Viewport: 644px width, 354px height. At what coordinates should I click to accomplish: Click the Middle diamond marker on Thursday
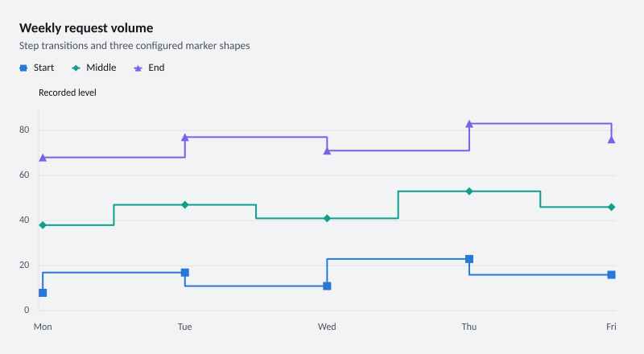coord(469,191)
